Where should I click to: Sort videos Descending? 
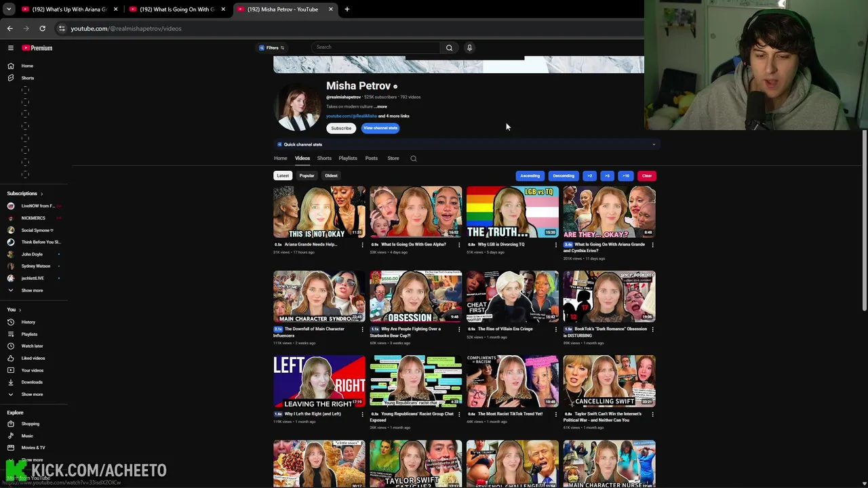coord(564,176)
